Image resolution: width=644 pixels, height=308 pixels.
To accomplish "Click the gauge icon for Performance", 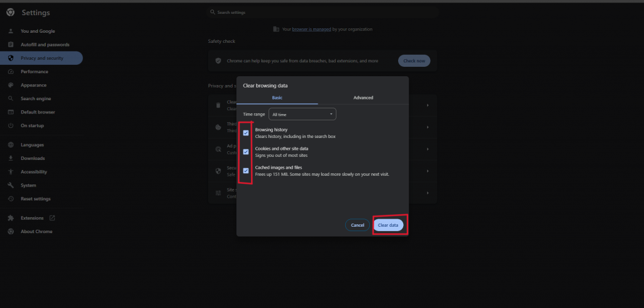I will point(11,72).
